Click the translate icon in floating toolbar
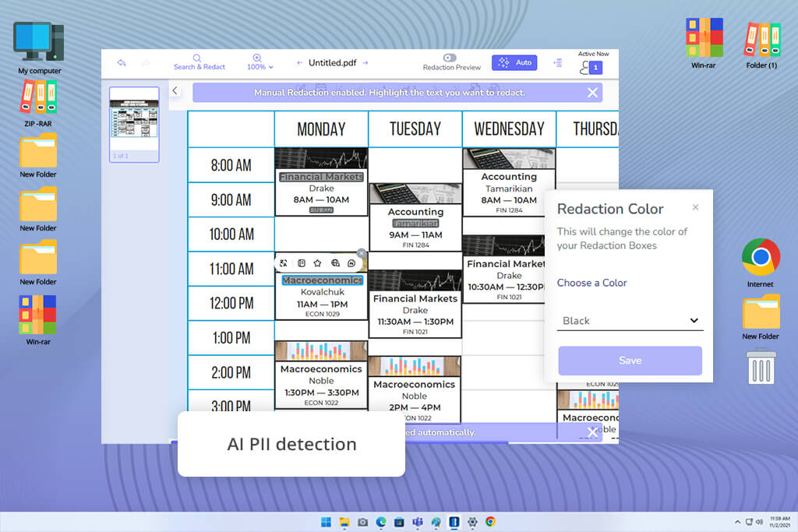798x532 pixels. coord(284,263)
